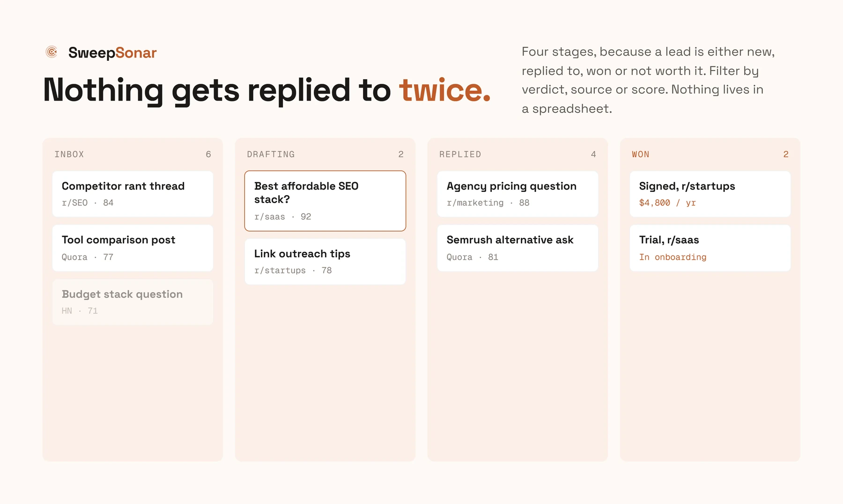Screen dimensions: 843x504
Task: Click the SweepSonar sonar logo icon
Action: [x=52, y=52]
